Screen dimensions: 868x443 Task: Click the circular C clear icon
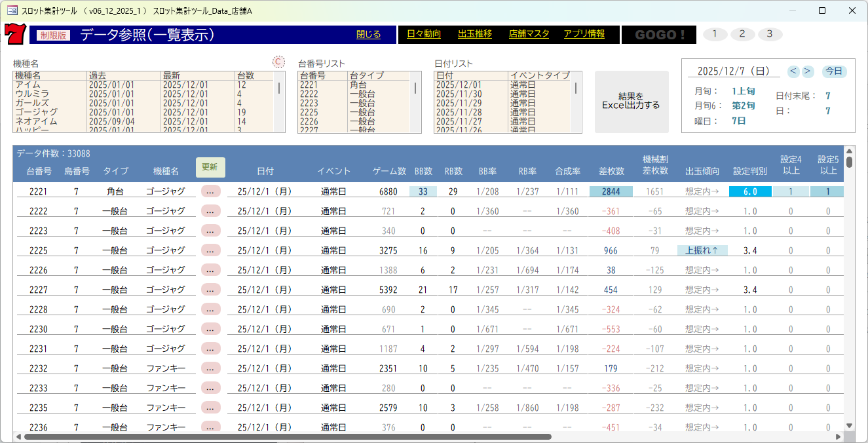(x=278, y=62)
